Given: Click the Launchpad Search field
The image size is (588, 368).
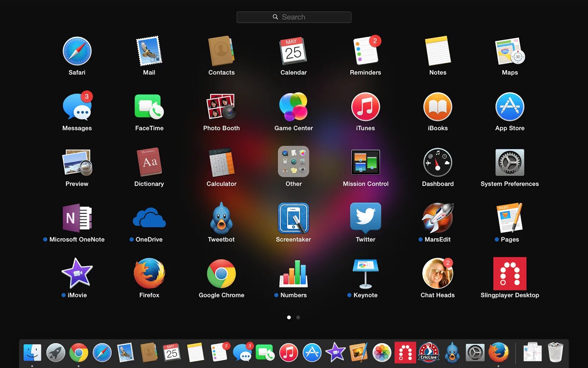Looking at the screenshot, I should click(294, 17).
